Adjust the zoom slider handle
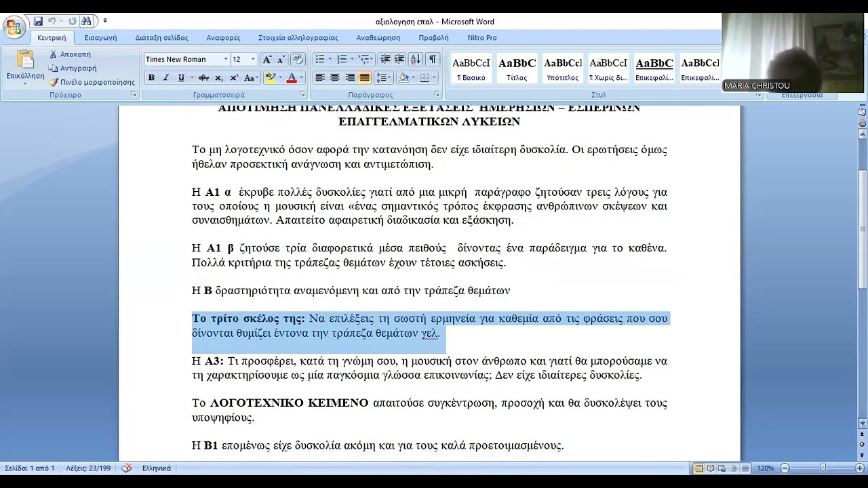868x488 pixels. 823,468
